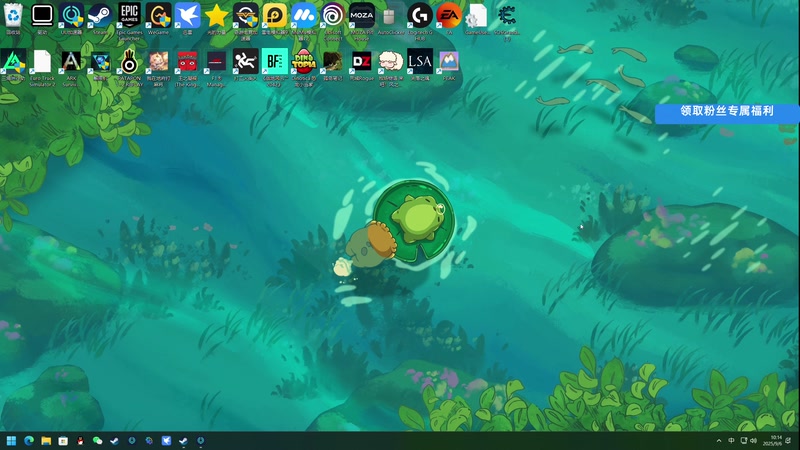Open the Recycle Bin desktop icon
Screen dimensions: 800x450
pyautogui.click(x=13, y=16)
